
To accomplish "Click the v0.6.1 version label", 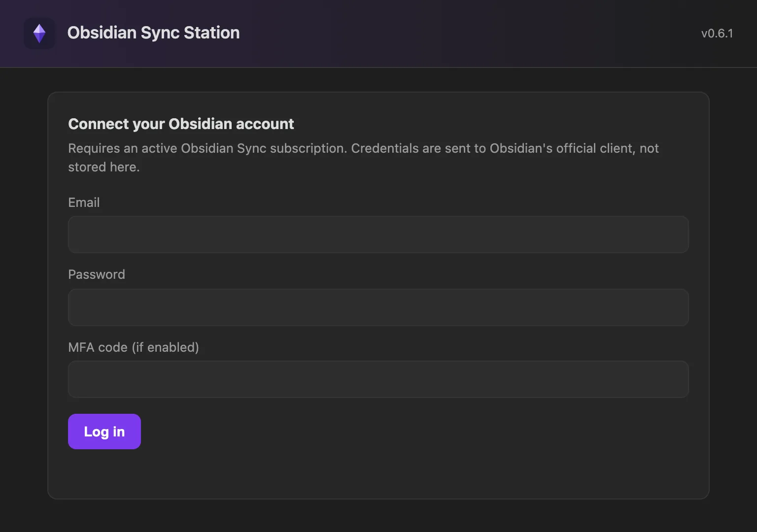I will tap(717, 33).
